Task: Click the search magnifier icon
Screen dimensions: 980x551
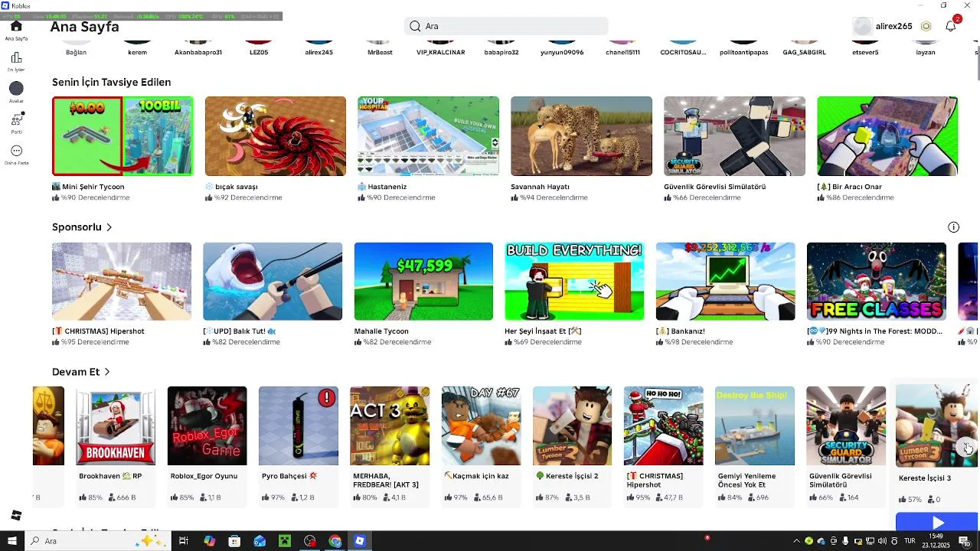Action: pos(415,26)
